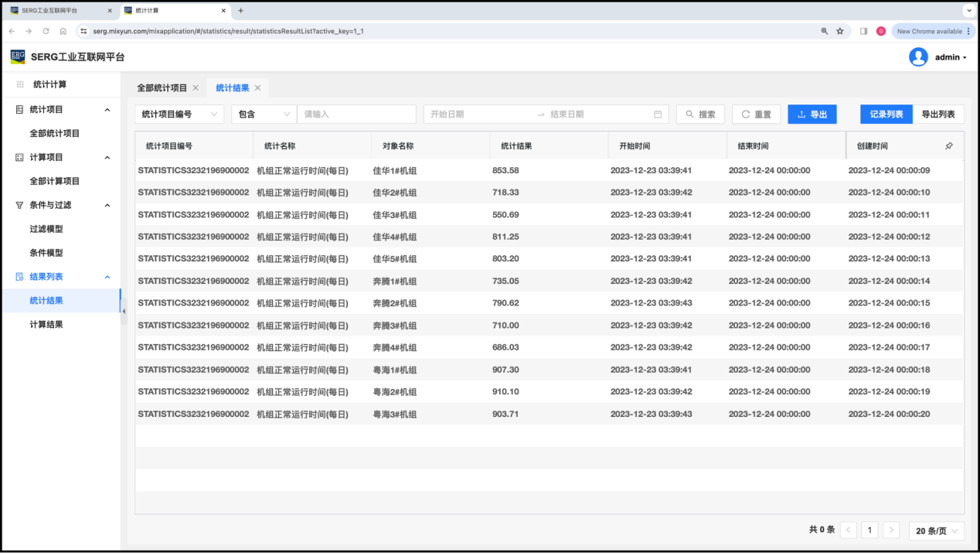980x553 pixels.
Task: Collapse the 条件与过滤 sidebar section
Action: pos(107,205)
